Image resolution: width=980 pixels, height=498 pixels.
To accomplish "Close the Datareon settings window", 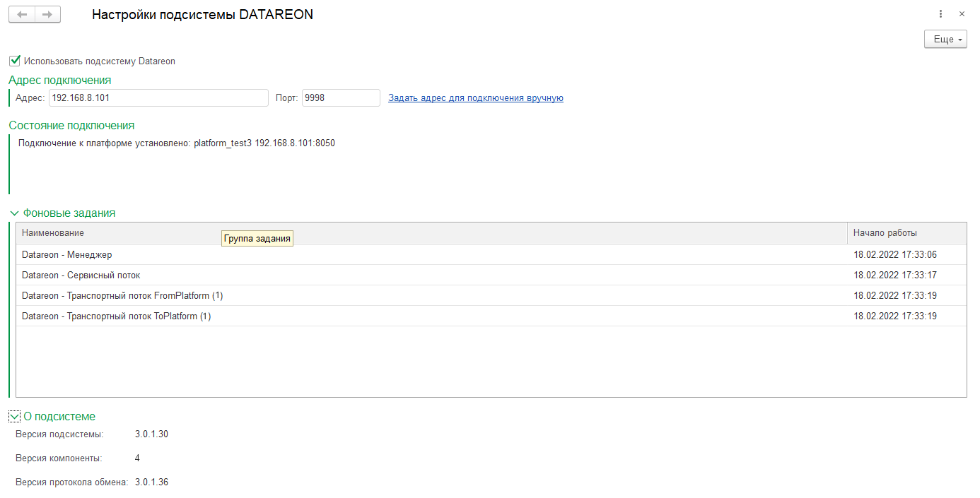I will tap(962, 14).
